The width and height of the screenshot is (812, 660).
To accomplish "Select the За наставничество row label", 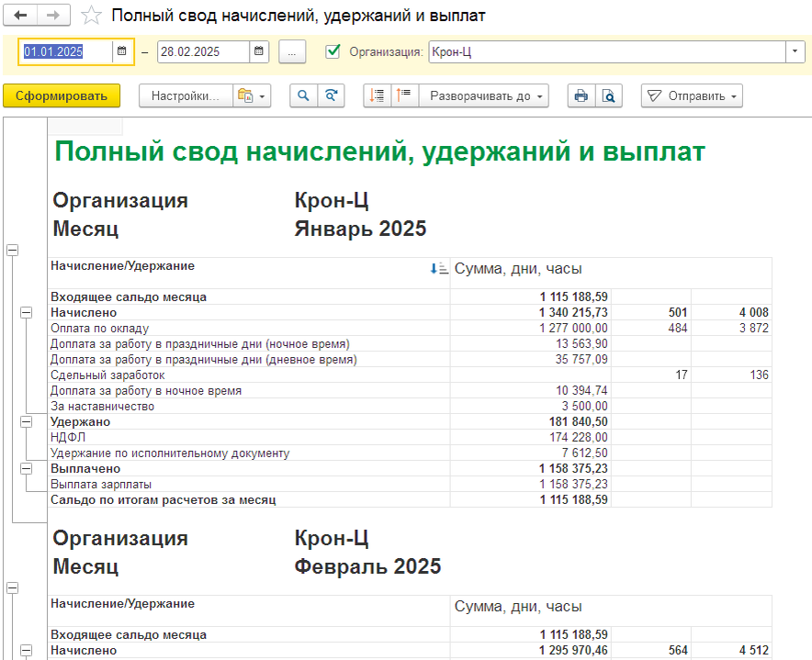I will click(103, 407).
